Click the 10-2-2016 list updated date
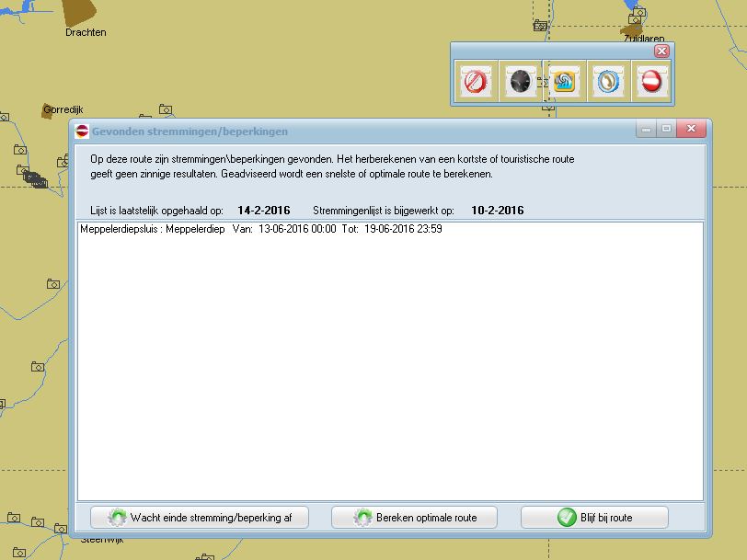This screenshot has height=560, width=747. click(x=498, y=211)
